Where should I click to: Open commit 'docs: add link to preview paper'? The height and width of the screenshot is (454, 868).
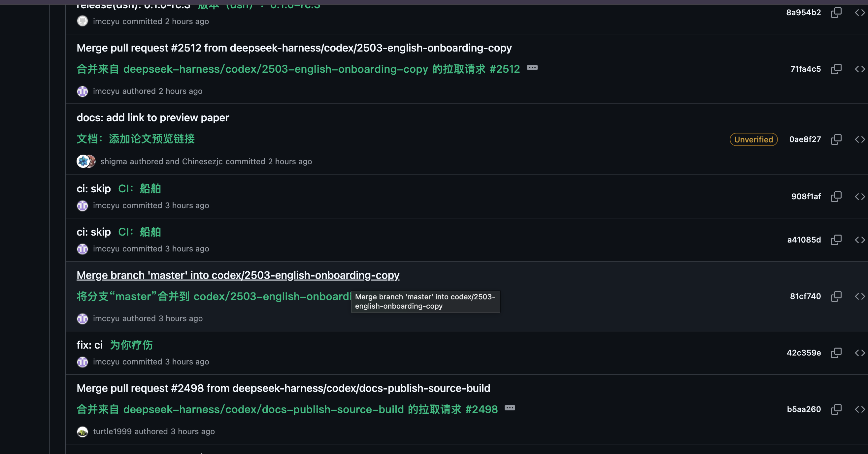152,117
